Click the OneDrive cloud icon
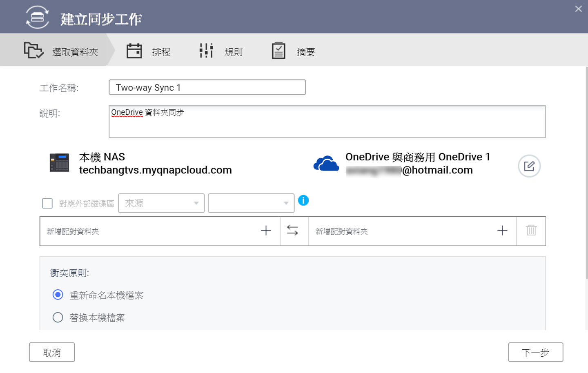 pyautogui.click(x=326, y=163)
